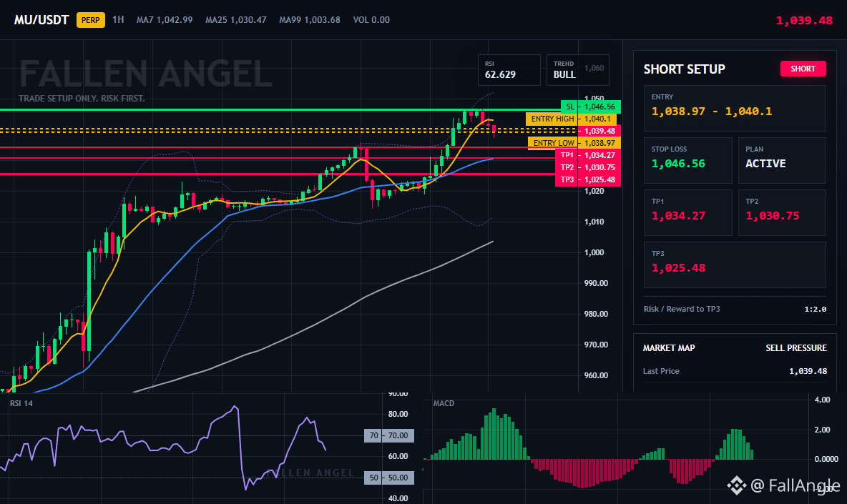Click the PERP badge next to MU/USDT
This screenshot has width=847, height=504.
(x=91, y=20)
